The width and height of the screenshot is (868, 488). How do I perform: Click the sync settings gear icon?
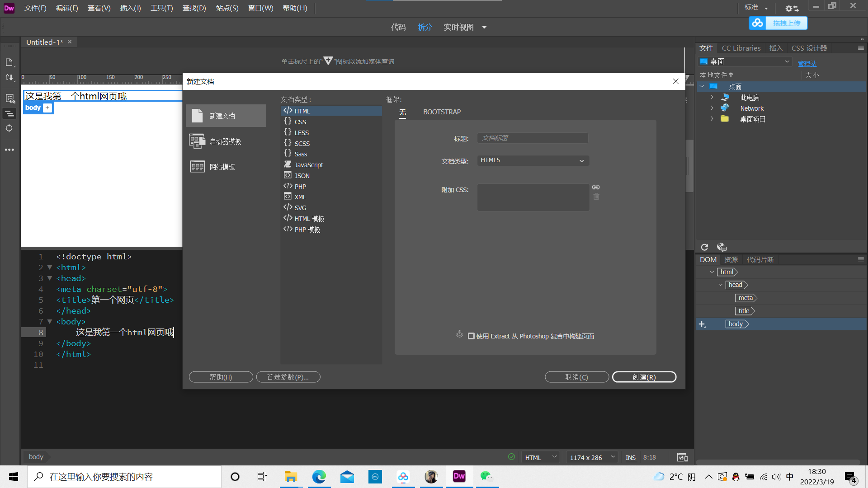tap(791, 8)
